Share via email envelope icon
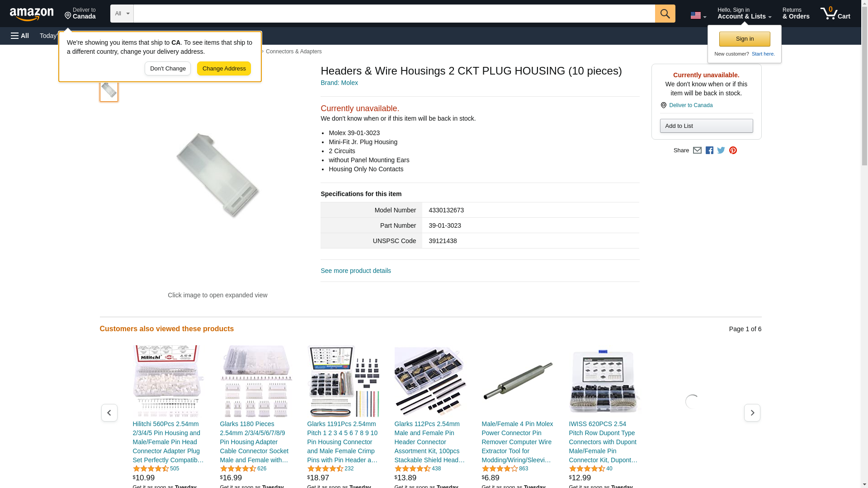The image size is (868, 488). click(x=697, y=150)
